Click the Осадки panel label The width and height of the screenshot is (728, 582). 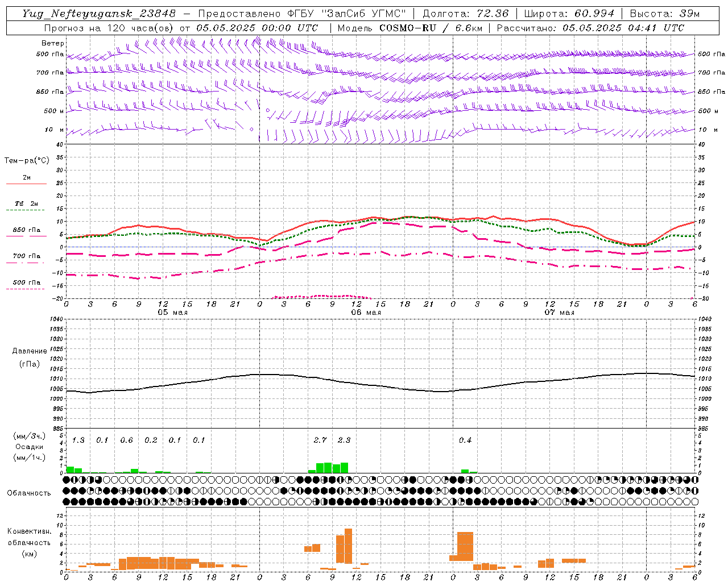29,447
